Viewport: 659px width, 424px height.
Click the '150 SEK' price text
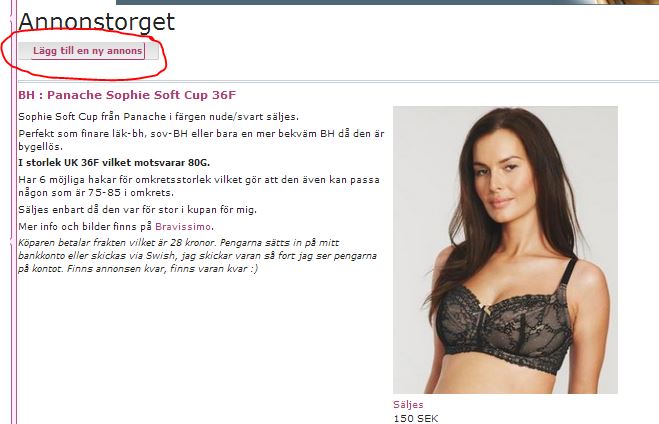pyautogui.click(x=416, y=419)
